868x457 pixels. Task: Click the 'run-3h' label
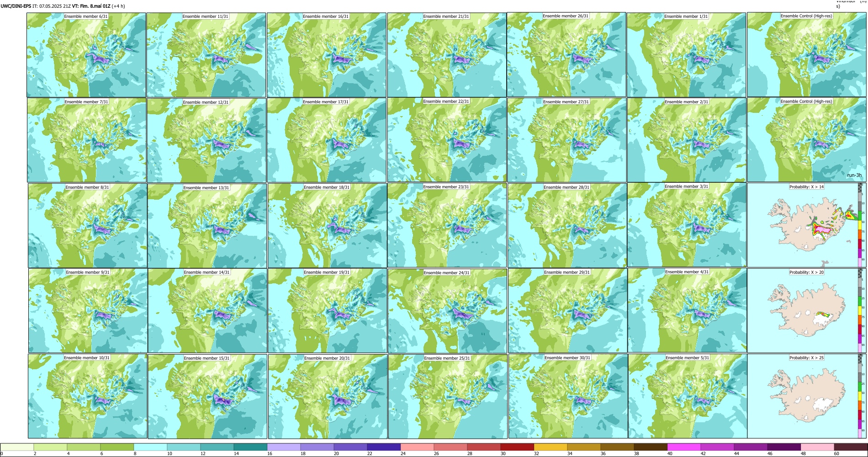pos(854,175)
